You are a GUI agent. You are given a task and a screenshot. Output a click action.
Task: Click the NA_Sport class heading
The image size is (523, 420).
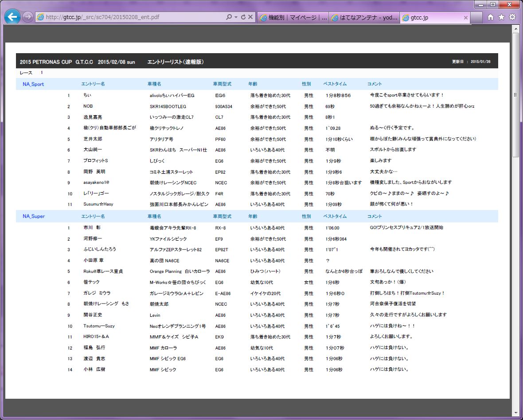point(33,84)
